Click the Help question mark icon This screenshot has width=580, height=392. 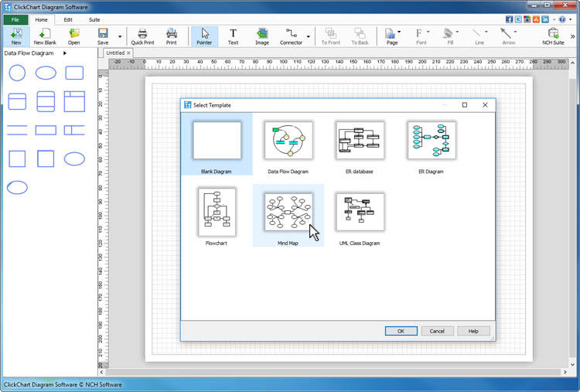coord(562,19)
